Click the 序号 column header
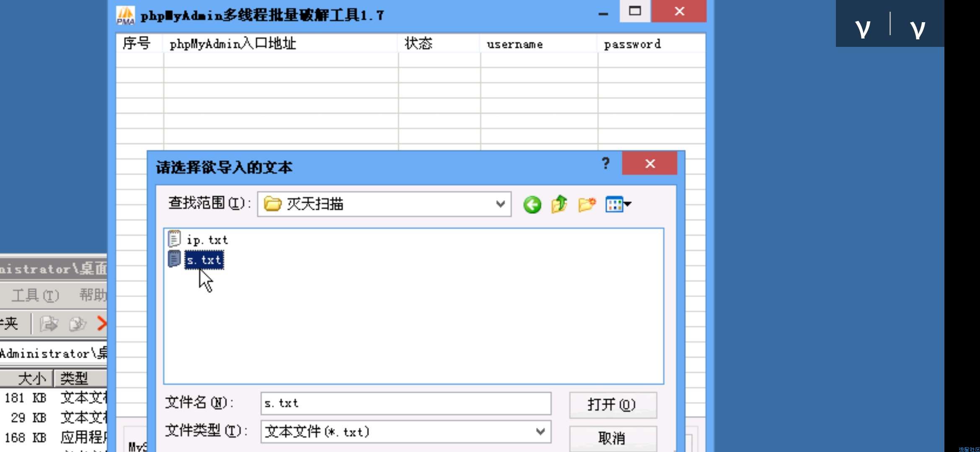 (139, 44)
